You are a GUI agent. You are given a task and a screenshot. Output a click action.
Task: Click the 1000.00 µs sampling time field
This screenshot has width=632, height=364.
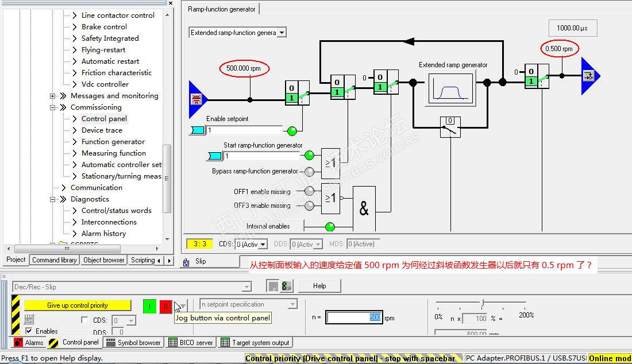click(x=572, y=28)
